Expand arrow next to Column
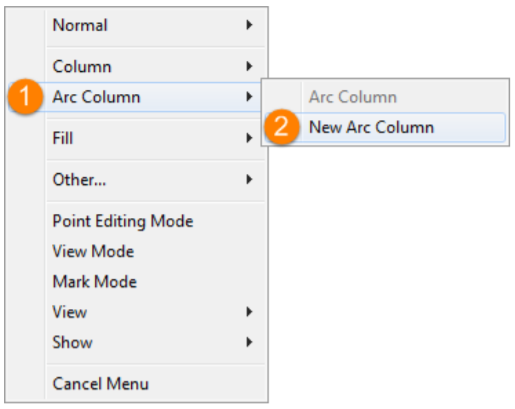The height and width of the screenshot is (409, 515). 249,66
